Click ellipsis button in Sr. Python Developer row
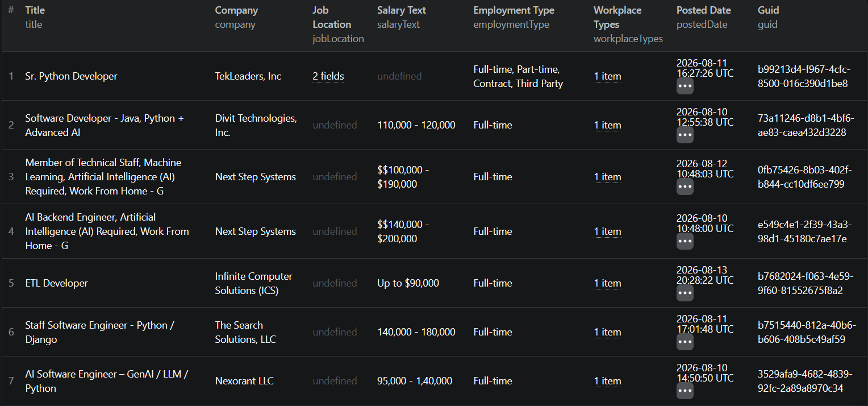868x406 pixels. [x=685, y=86]
